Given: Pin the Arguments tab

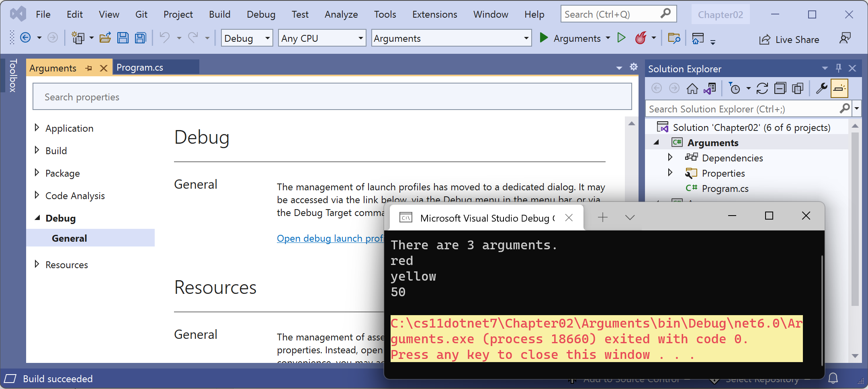Looking at the screenshot, I should click(x=89, y=68).
